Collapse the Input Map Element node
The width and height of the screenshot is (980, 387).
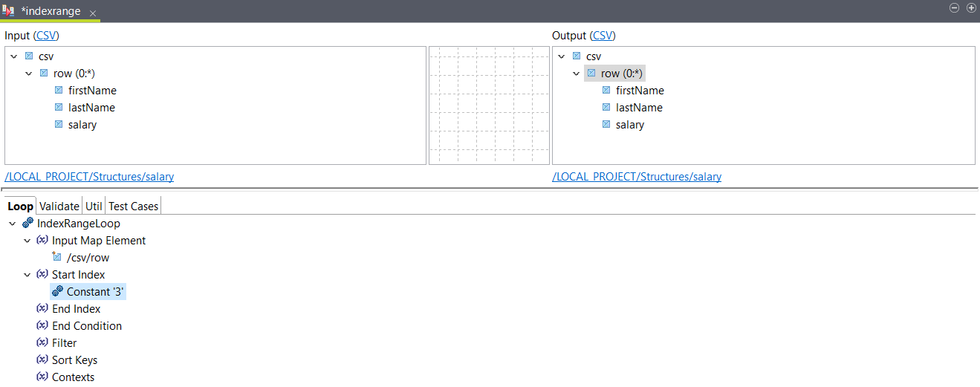point(27,241)
